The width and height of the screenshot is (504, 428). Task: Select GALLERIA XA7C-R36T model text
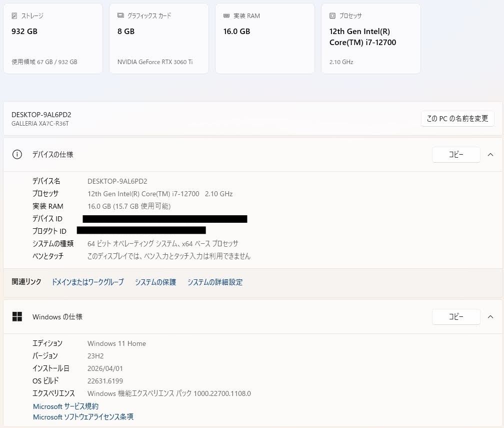tap(40, 124)
